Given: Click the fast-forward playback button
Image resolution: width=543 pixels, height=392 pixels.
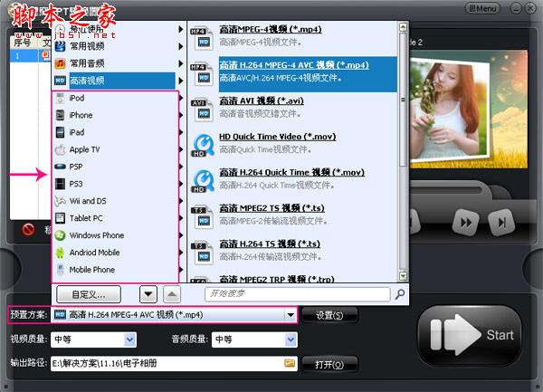Looking at the screenshot, I should pos(466,223).
